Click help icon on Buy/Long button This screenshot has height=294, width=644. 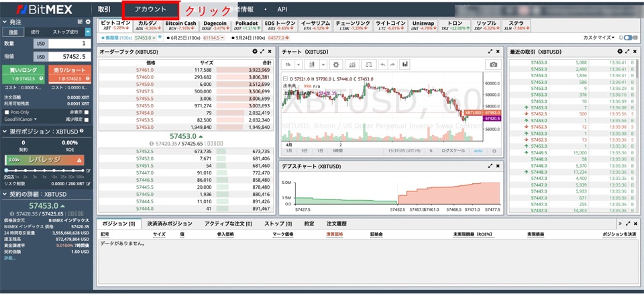click(x=41, y=79)
